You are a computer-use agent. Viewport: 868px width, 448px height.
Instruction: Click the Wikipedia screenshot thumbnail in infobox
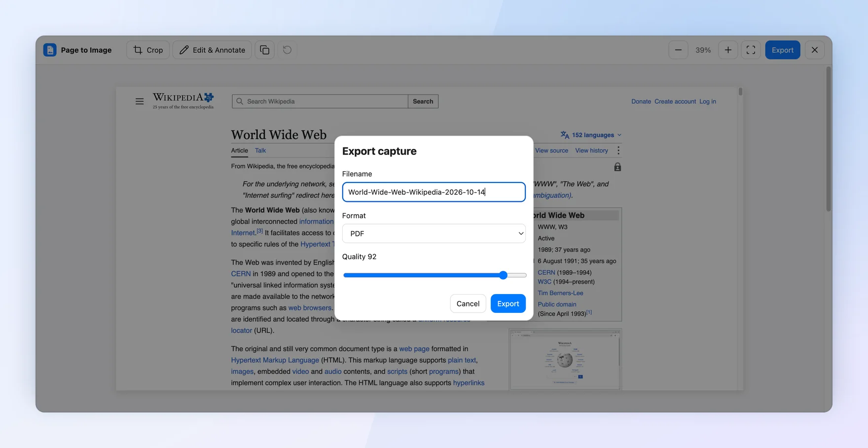tap(565, 360)
